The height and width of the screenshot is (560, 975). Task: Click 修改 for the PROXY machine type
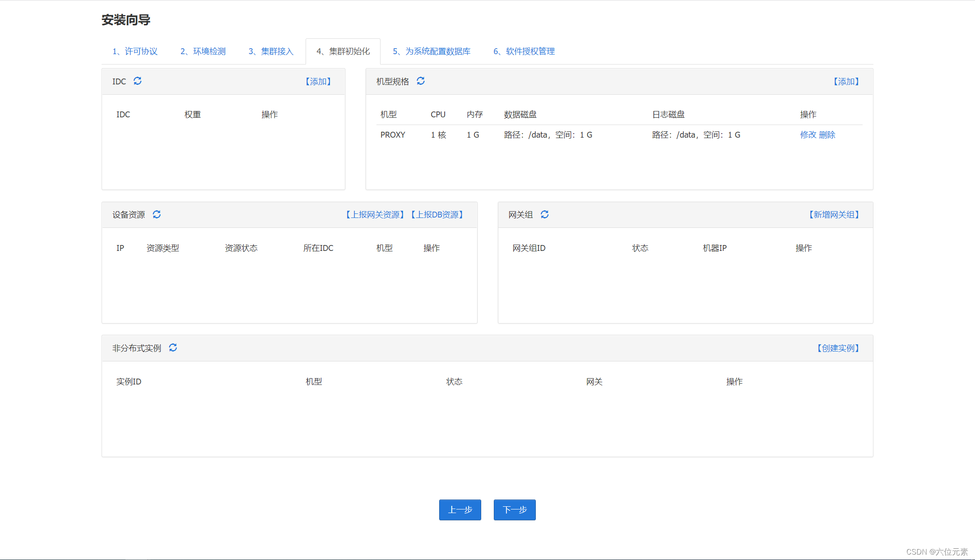pyautogui.click(x=808, y=135)
